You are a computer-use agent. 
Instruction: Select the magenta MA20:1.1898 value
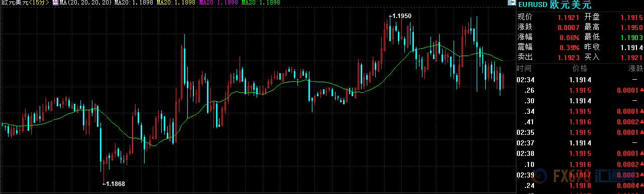219,3
